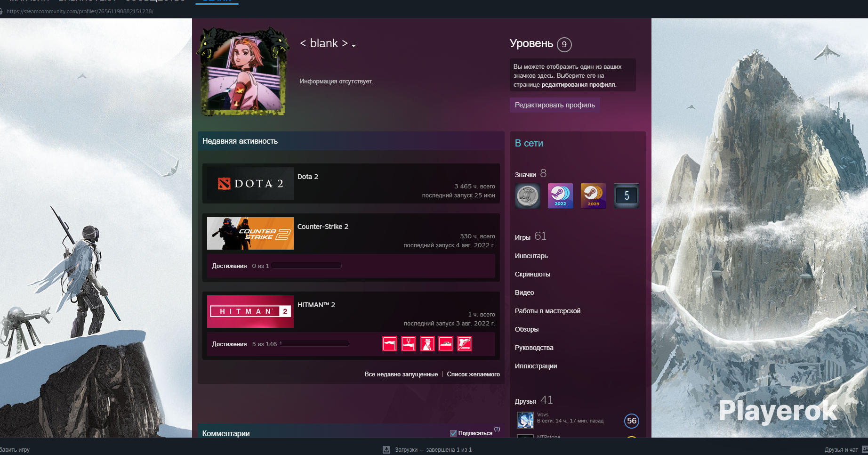This screenshot has width=868, height=455.
Task: Open the HITMAN 2 game banner
Action: coord(250,311)
